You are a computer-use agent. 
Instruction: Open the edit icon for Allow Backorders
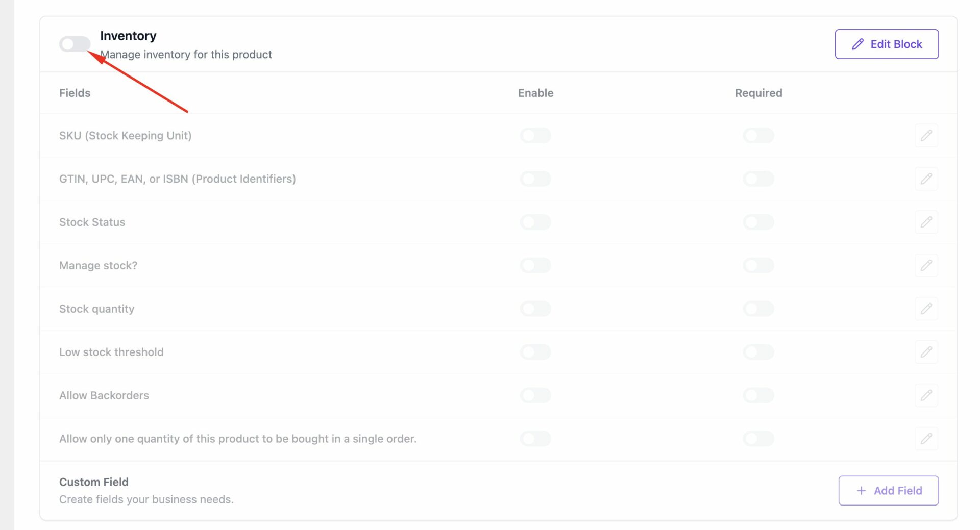pos(926,395)
